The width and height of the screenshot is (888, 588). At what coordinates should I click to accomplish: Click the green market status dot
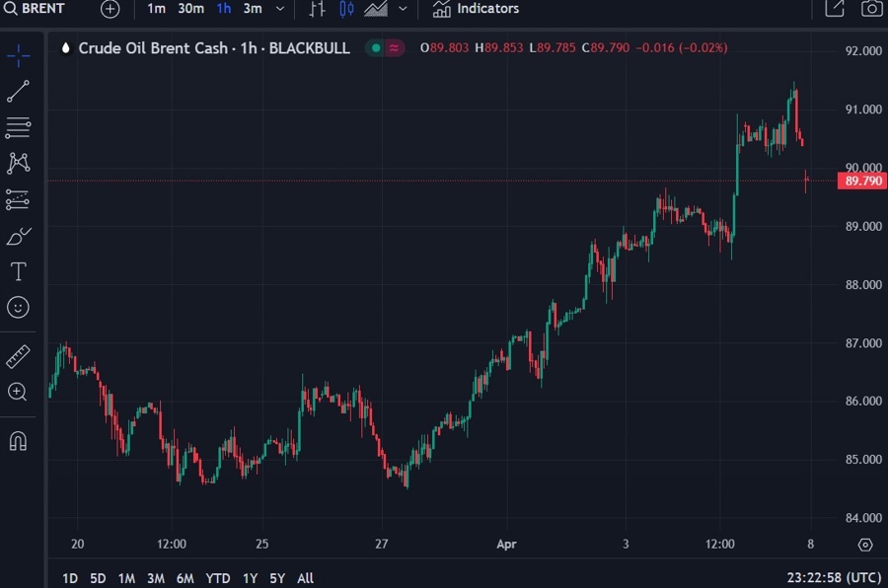(376, 48)
